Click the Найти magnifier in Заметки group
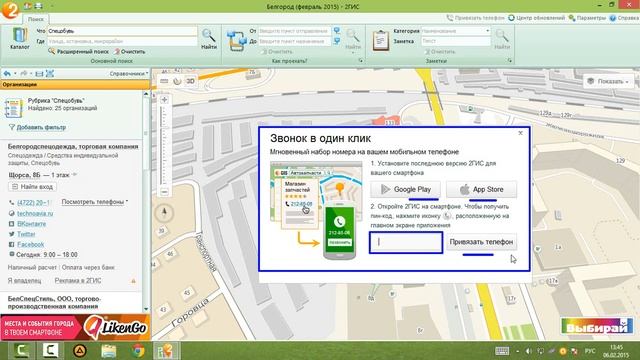The height and width of the screenshot is (360, 640). 502,39
